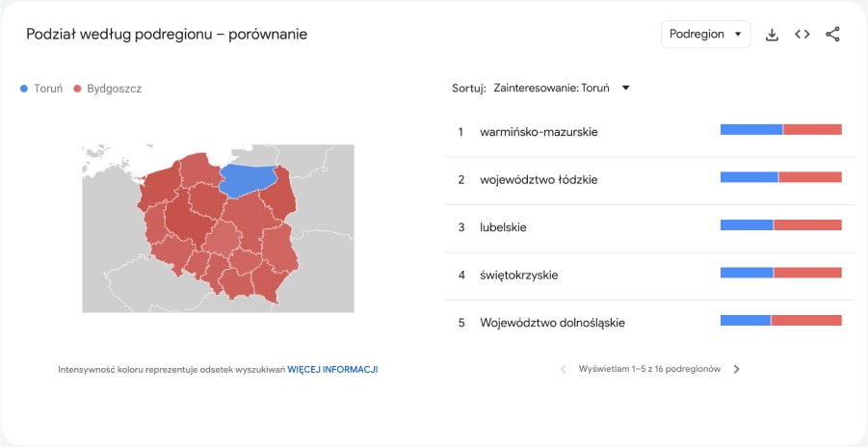Viewport: 868px width, 447px height.
Task: Click the Toruń legend label
Action: pos(48,89)
